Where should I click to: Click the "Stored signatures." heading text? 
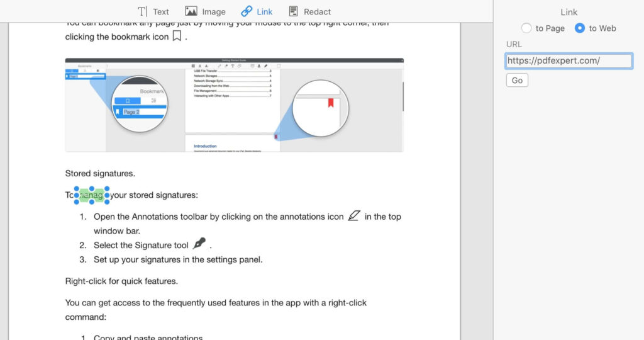[100, 173]
